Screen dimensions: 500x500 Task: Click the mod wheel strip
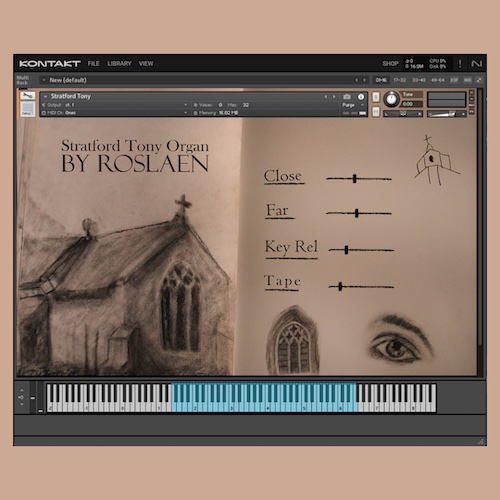[x=40, y=398]
